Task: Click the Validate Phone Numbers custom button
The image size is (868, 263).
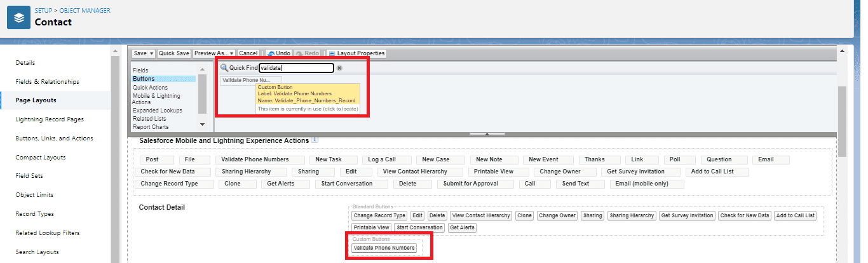Action: pyautogui.click(x=384, y=248)
